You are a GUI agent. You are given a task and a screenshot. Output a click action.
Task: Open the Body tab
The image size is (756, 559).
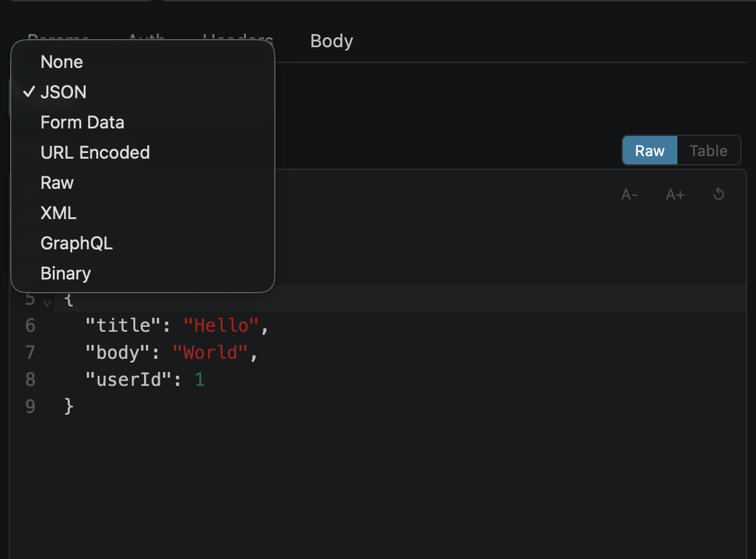pos(331,41)
